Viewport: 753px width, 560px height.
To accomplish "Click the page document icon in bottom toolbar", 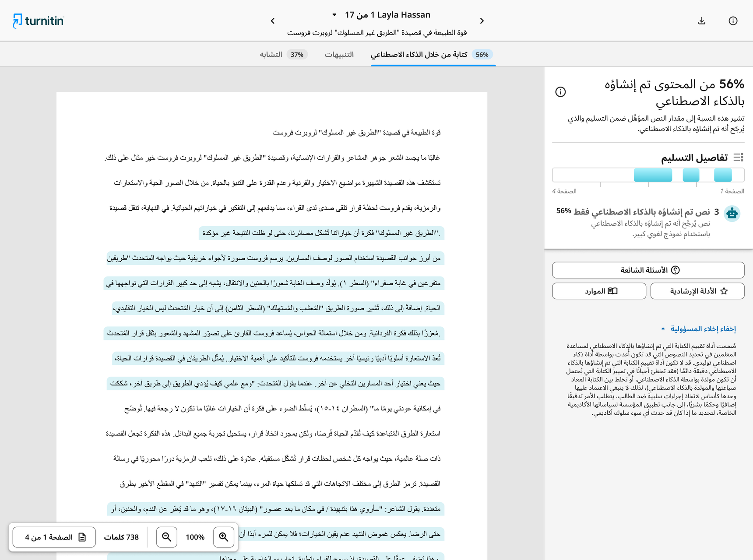I will 82,537.
